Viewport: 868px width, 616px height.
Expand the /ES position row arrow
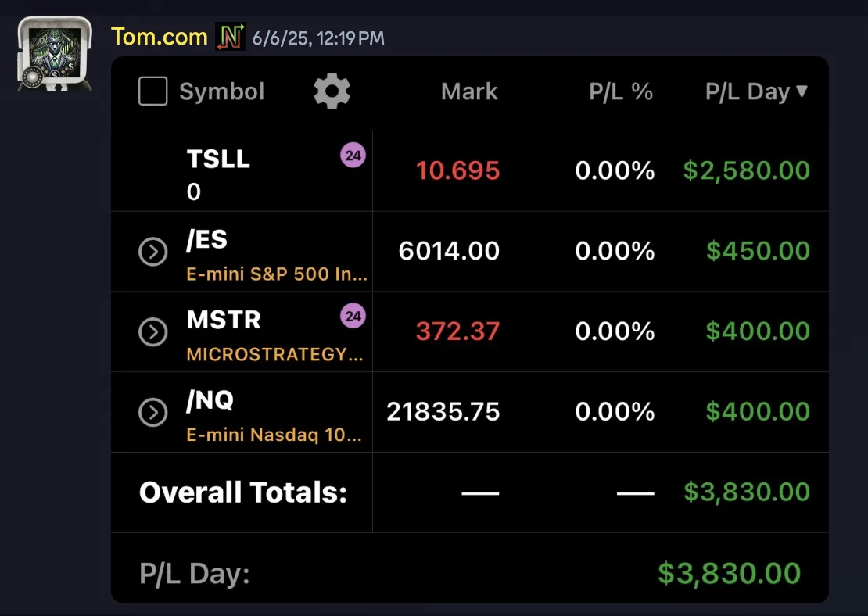(x=152, y=252)
